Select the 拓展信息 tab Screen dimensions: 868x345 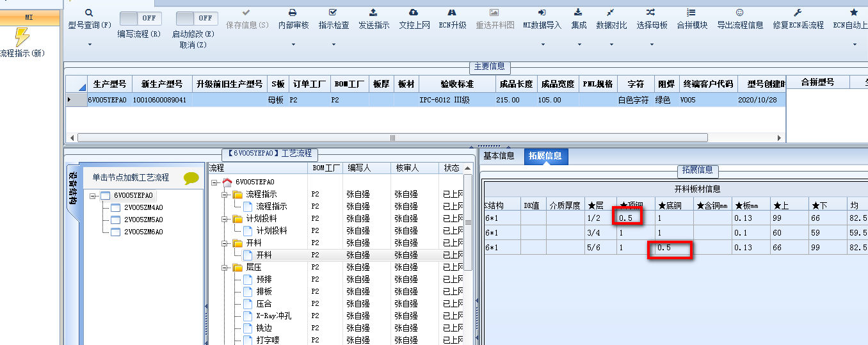[545, 156]
